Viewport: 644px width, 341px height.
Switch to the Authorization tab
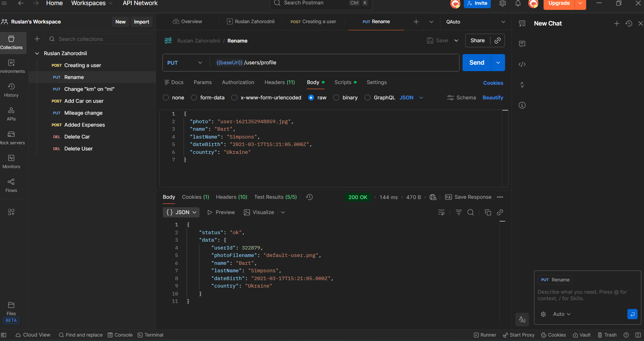tap(238, 82)
